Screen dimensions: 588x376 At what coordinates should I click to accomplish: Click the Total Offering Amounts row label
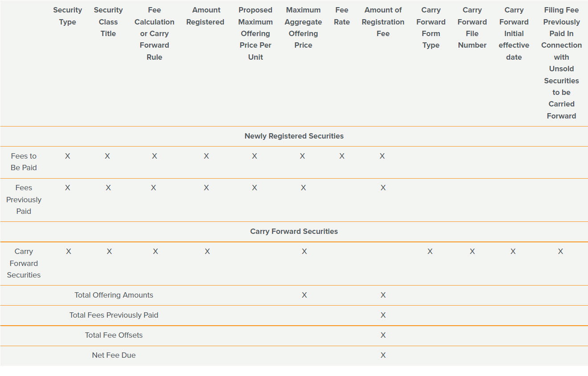114,295
